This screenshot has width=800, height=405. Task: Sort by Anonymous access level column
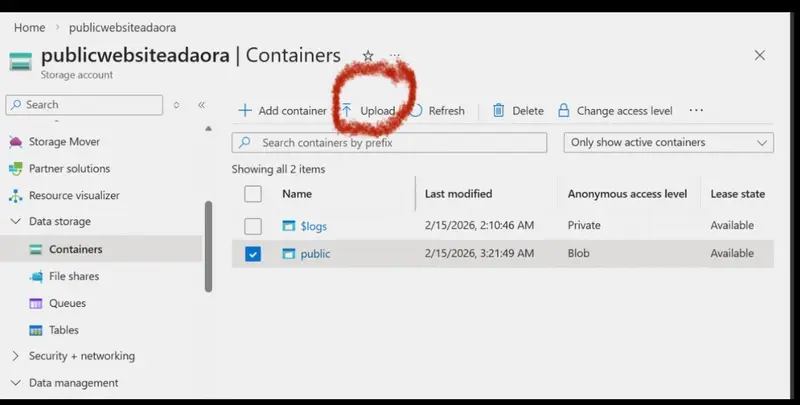[627, 194]
